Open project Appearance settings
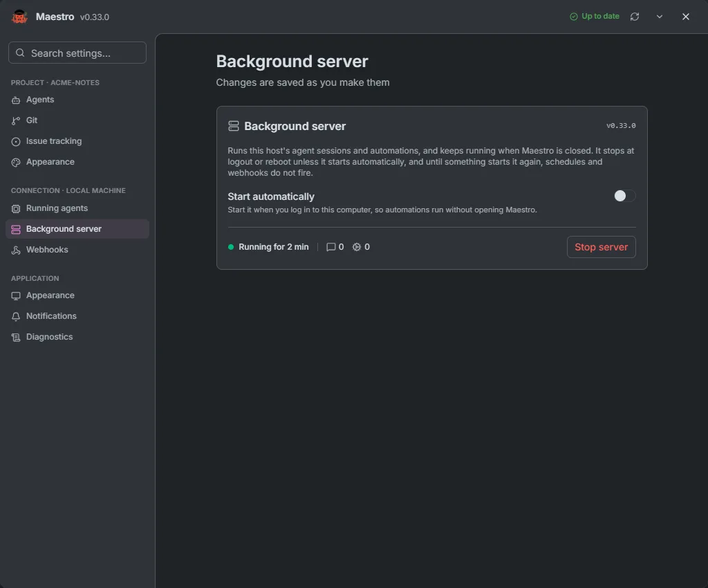The width and height of the screenshot is (708, 588). pos(77,162)
